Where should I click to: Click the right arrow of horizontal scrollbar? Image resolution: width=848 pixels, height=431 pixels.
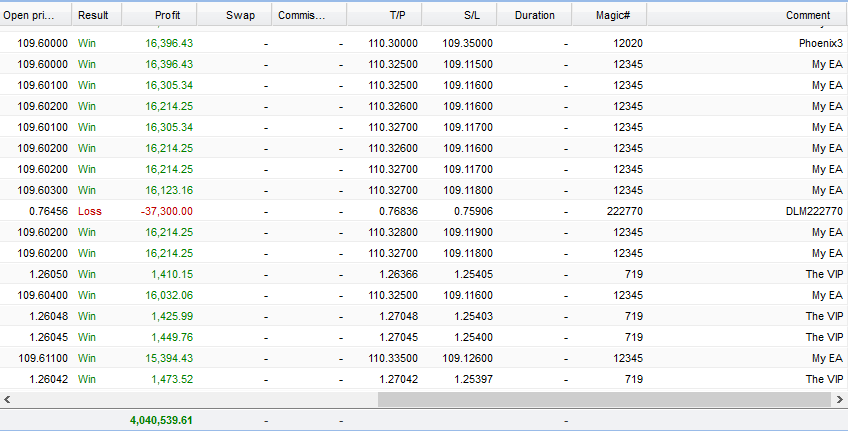pos(839,400)
